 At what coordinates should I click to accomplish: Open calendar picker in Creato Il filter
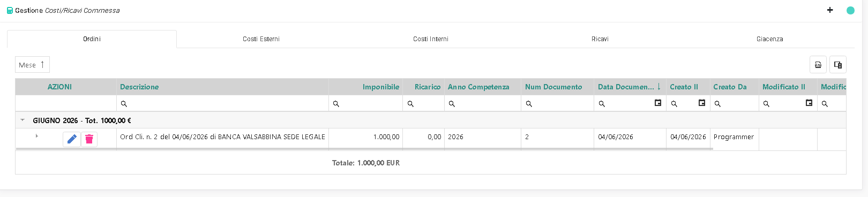[702, 103]
